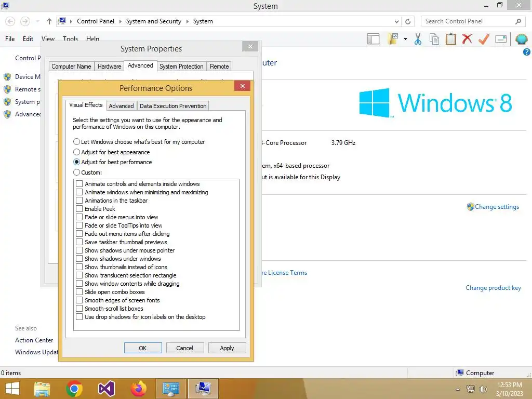Screen dimensions: 532x399
Task: Open recent locations arrow beside Forward button
Action: coord(37,21)
